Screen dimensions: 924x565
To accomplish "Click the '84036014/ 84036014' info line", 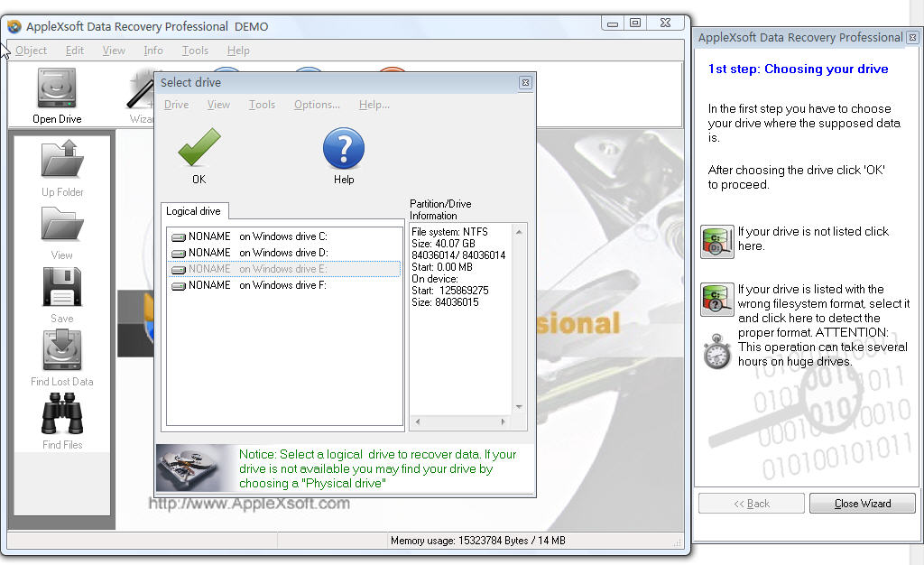I will (458, 255).
